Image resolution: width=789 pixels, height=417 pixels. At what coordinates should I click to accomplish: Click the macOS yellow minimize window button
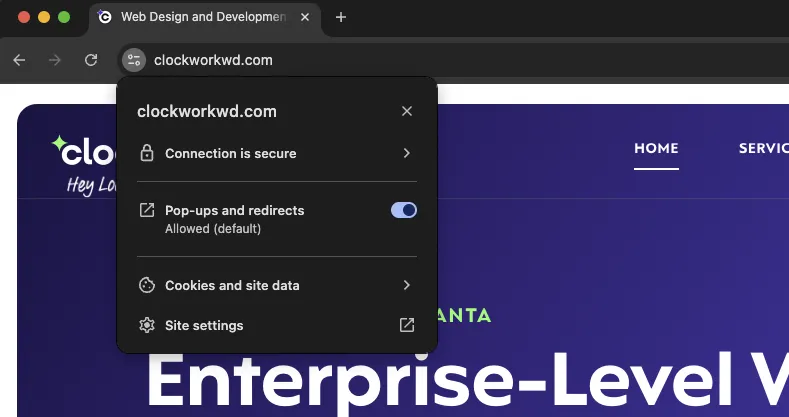tap(44, 17)
